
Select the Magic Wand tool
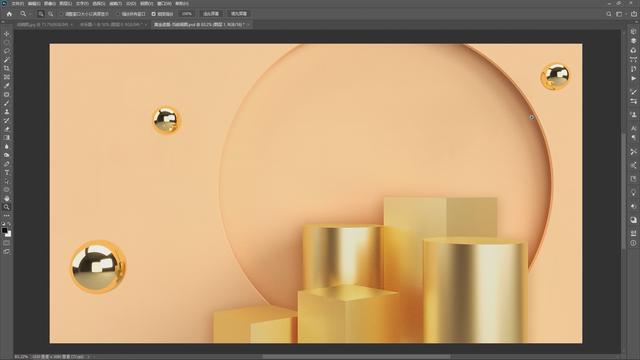(7, 60)
